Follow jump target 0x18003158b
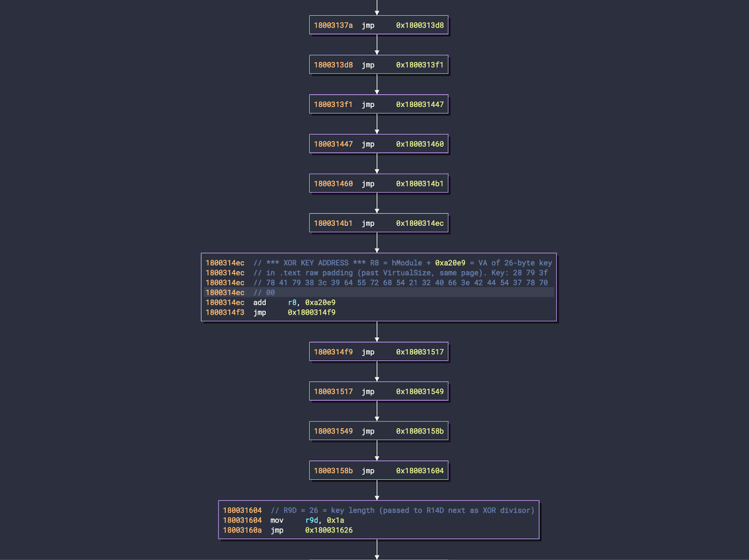The image size is (749, 560). (x=419, y=431)
